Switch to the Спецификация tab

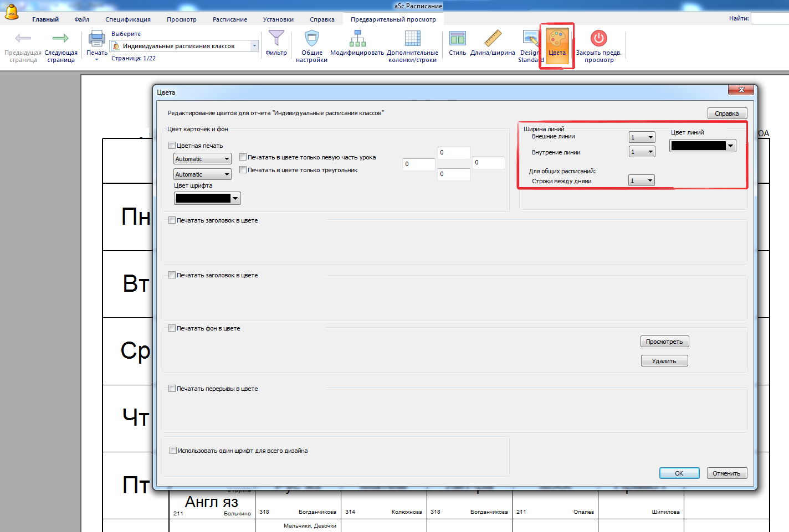[128, 19]
